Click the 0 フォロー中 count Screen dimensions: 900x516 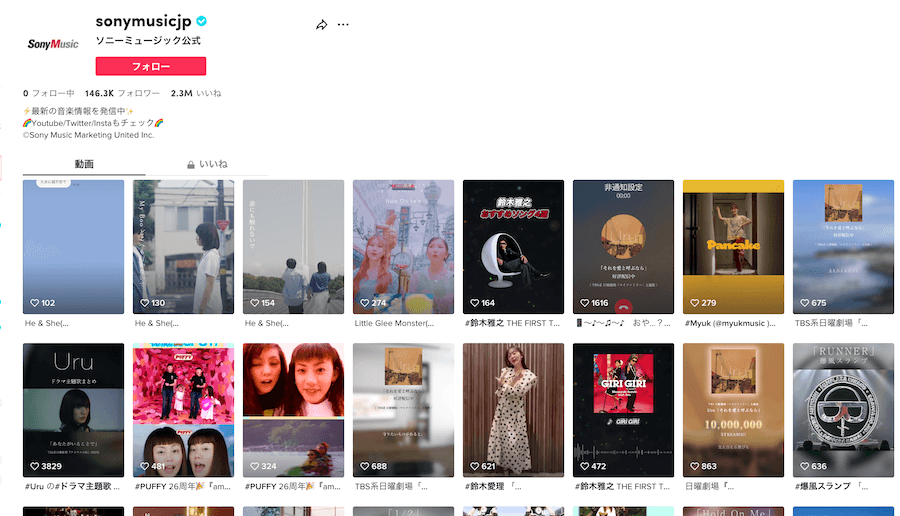click(49, 93)
